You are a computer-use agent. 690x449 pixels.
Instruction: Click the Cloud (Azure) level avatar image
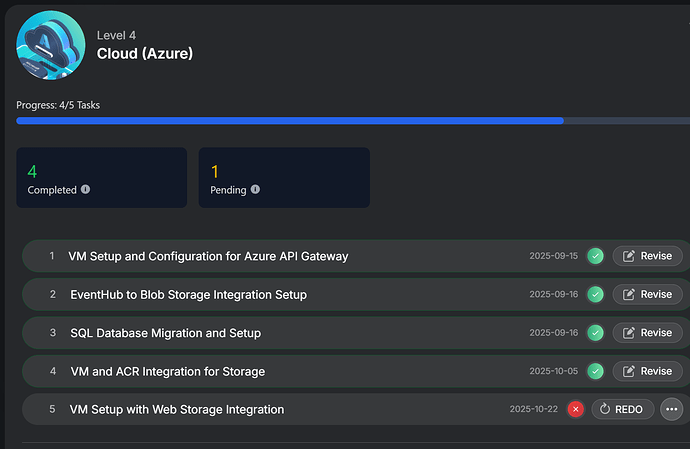pyautogui.click(x=50, y=45)
